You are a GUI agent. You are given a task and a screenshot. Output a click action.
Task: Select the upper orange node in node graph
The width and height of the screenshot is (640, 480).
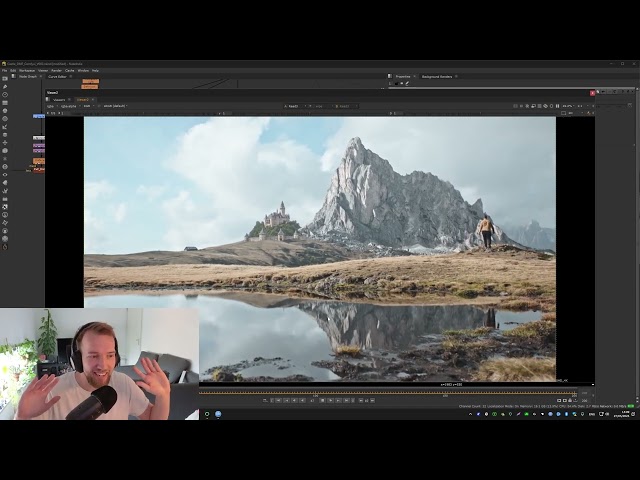point(90,81)
